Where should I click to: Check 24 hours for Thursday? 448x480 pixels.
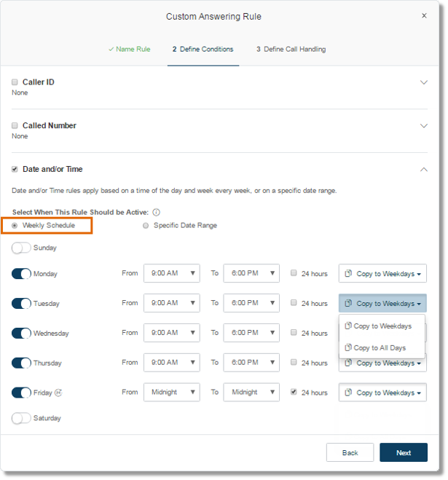pos(294,362)
